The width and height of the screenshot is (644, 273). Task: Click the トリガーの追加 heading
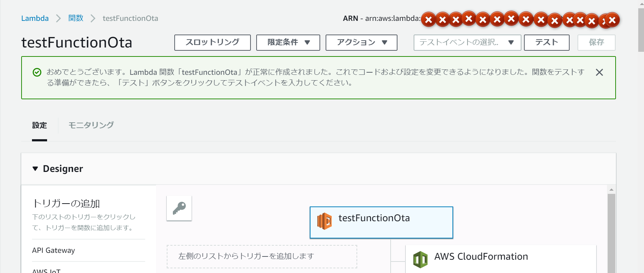(x=66, y=204)
